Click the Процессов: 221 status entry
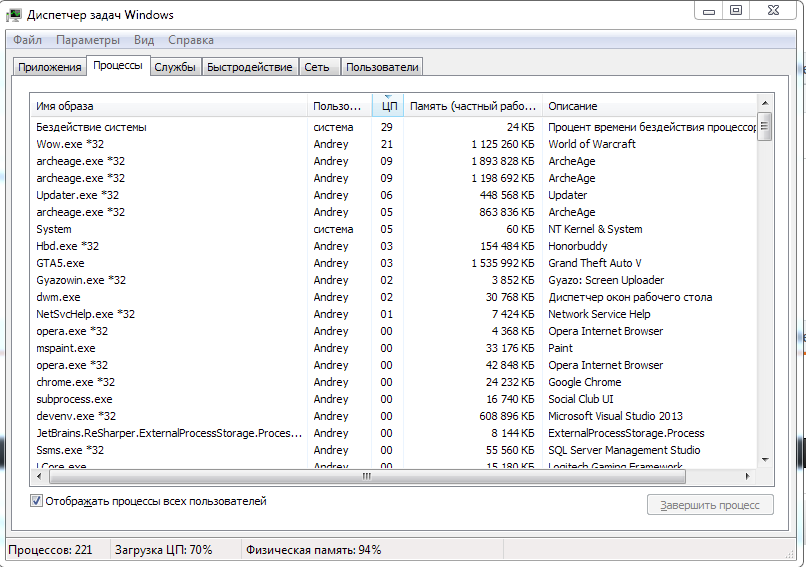This screenshot has width=806, height=567. click(50, 550)
